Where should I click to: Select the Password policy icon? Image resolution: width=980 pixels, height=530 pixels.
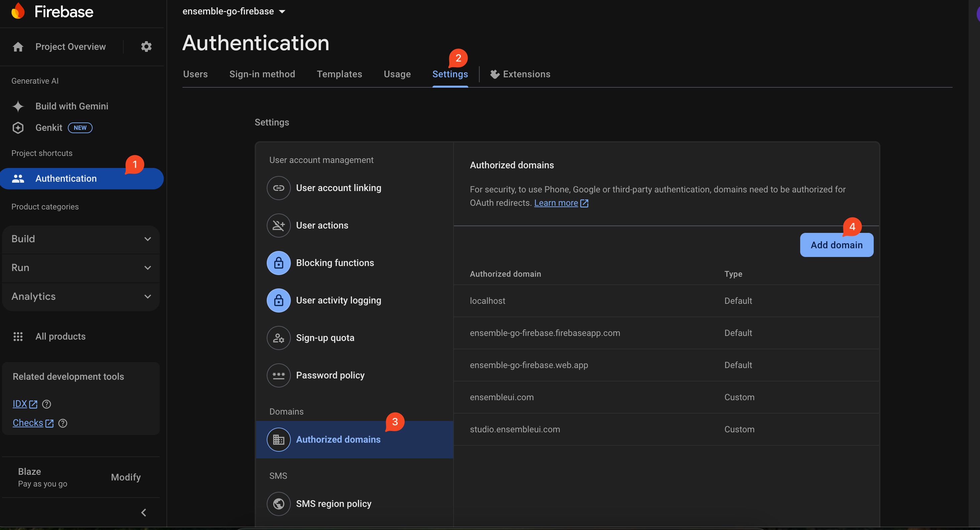278,375
